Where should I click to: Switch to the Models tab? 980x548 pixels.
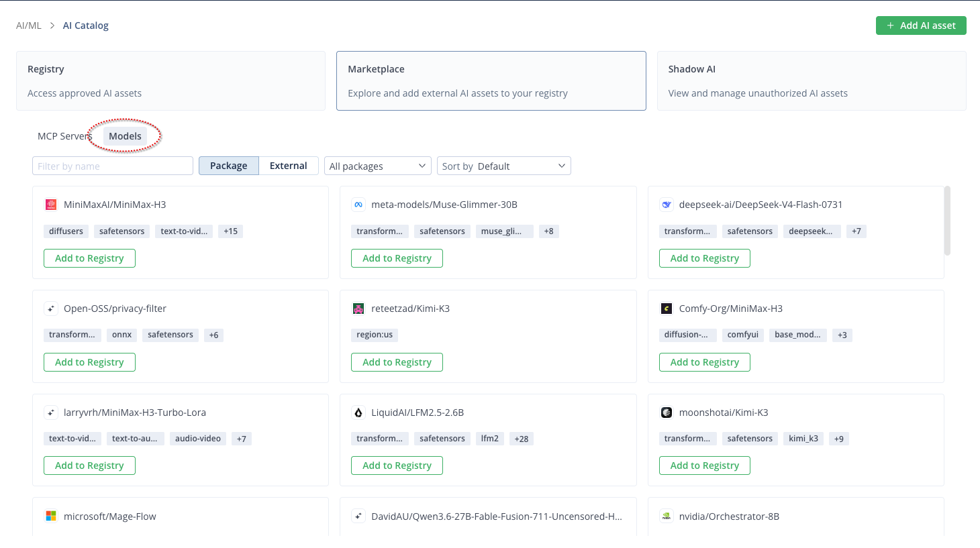[x=126, y=136]
